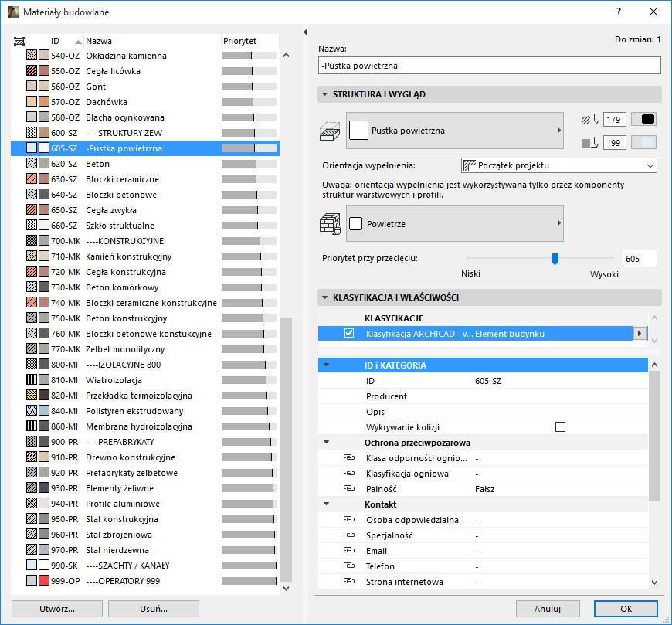Sort list by Nazwa column header
The width and height of the screenshot is (672, 625).
(x=152, y=41)
